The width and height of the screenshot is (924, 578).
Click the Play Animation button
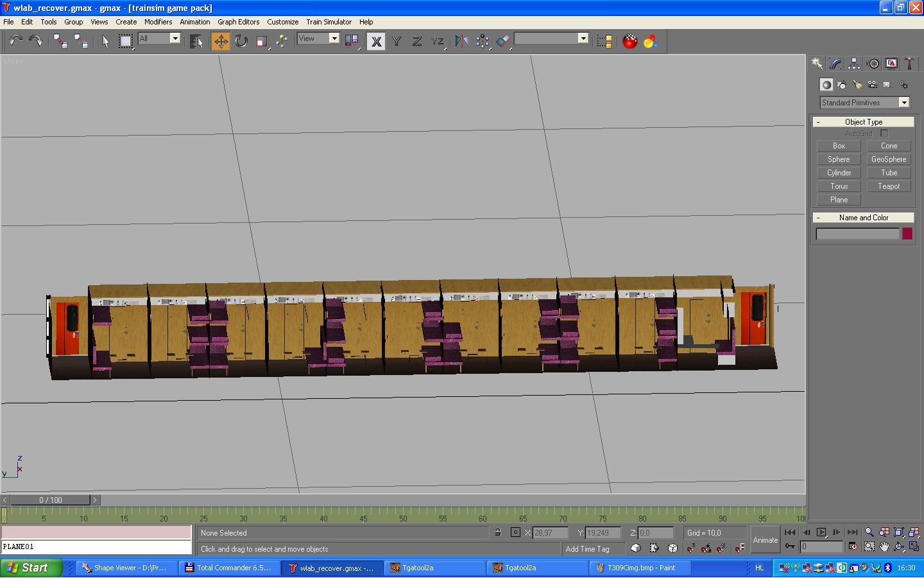click(821, 532)
